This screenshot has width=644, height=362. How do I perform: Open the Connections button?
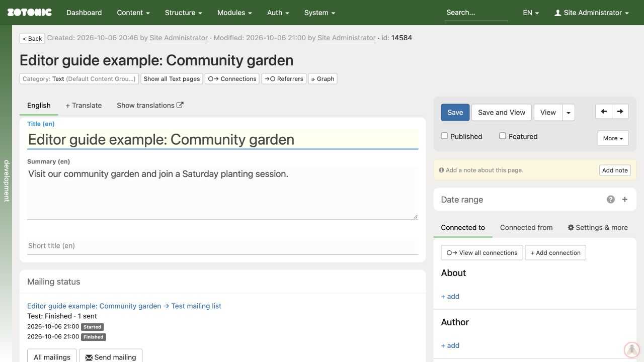click(232, 79)
